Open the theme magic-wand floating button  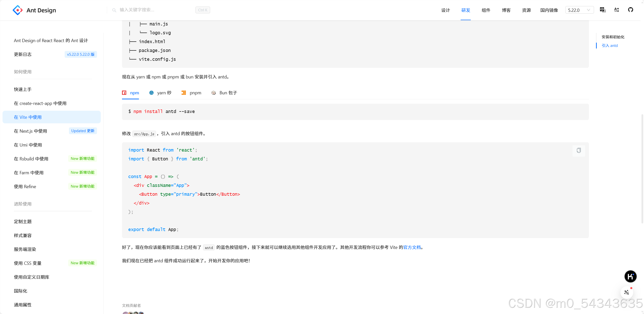[x=627, y=292]
